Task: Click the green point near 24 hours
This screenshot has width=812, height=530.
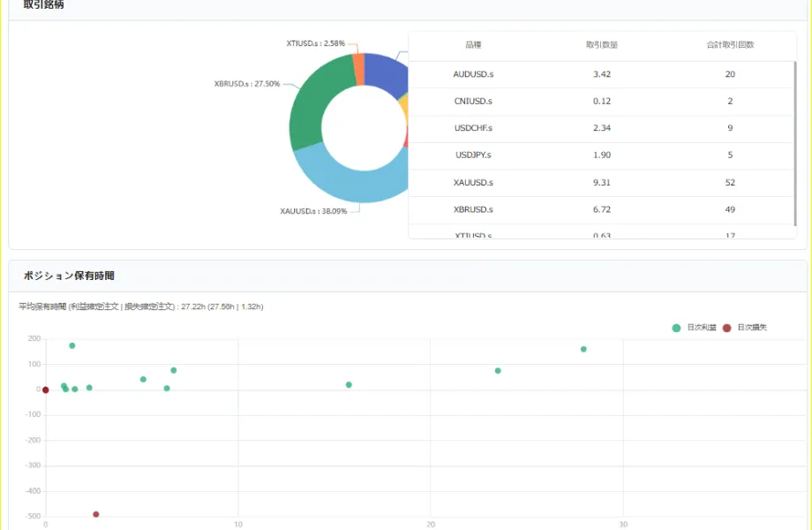Action: tap(498, 371)
